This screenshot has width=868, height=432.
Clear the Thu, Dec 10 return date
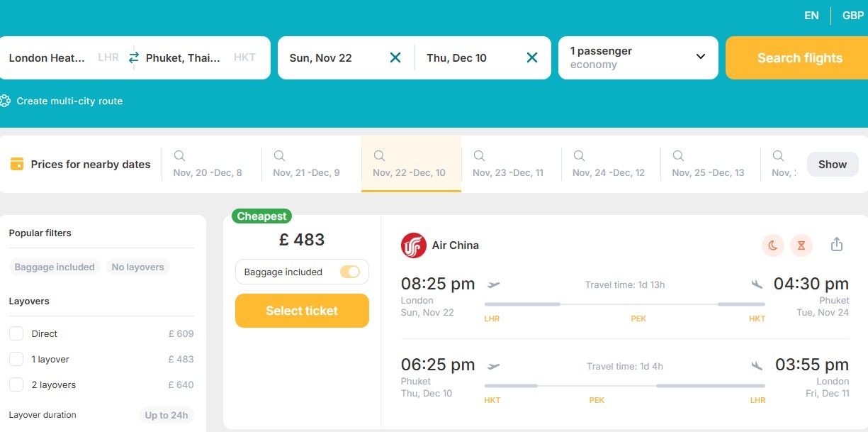click(532, 57)
